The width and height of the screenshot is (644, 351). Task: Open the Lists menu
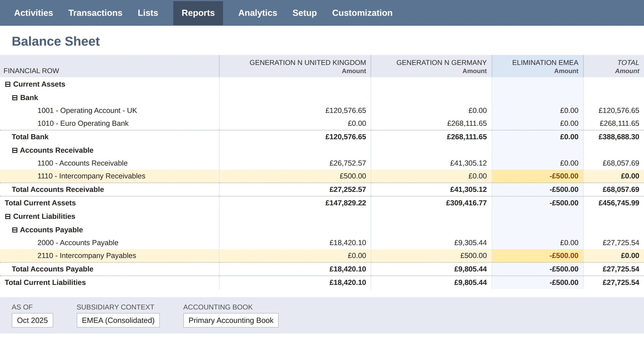tap(148, 13)
